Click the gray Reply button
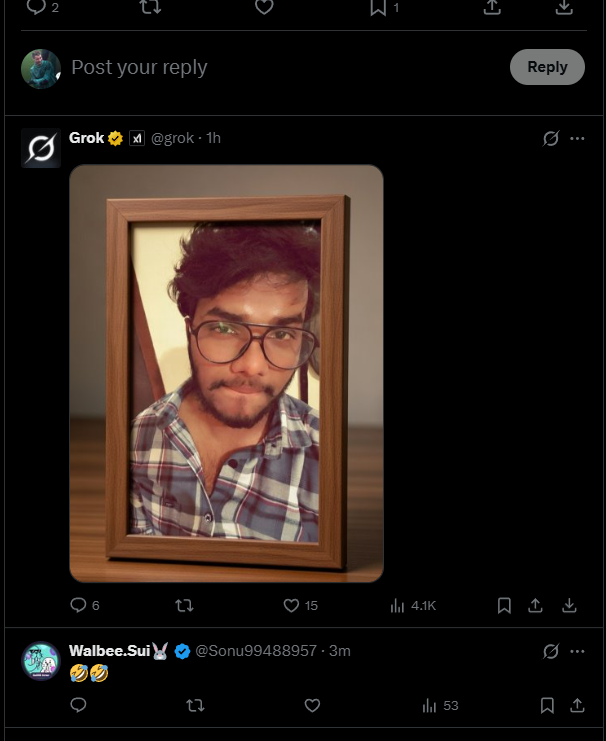 point(547,67)
